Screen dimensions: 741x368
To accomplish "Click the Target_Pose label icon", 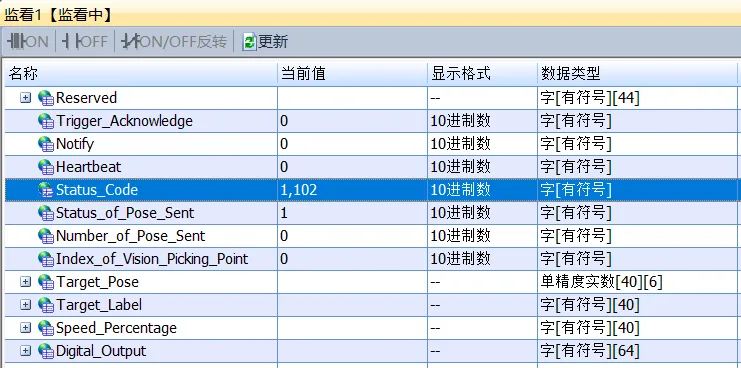I will pos(46,282).
